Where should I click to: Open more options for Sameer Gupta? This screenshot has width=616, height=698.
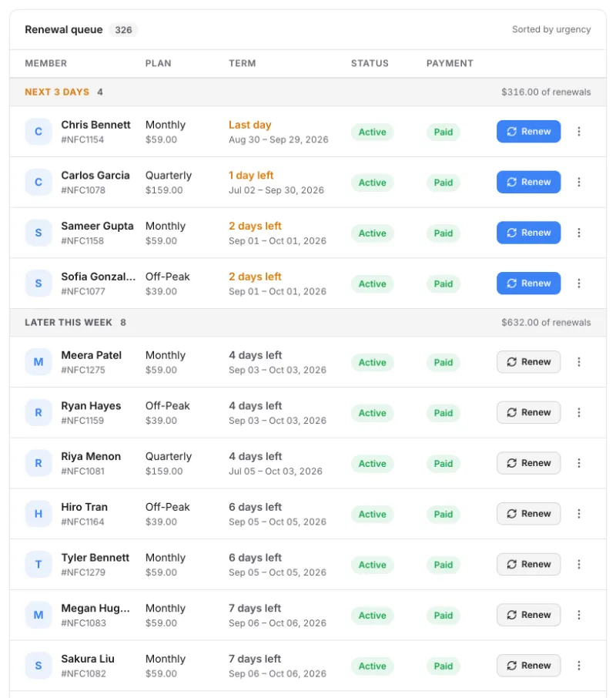point(578,233)
